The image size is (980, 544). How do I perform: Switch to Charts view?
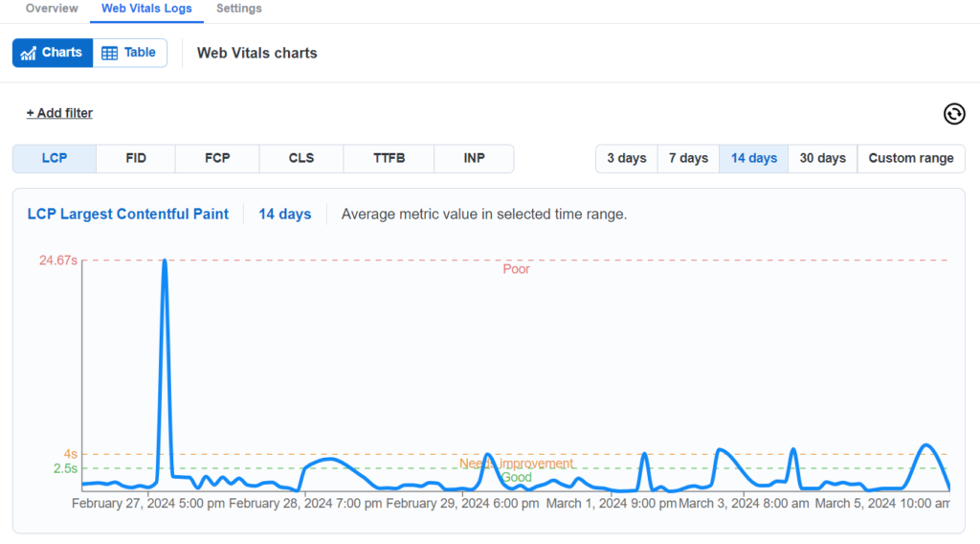[x=53, y=53]
